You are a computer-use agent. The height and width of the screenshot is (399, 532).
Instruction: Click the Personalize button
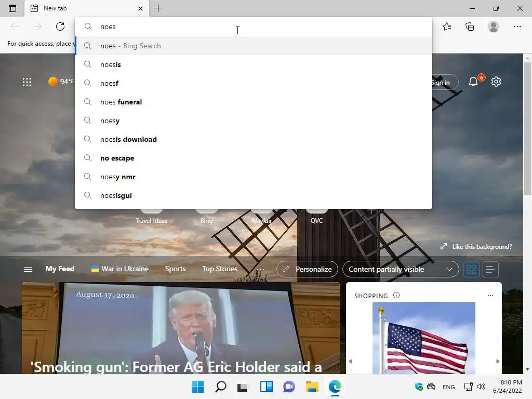click(307, 269)
